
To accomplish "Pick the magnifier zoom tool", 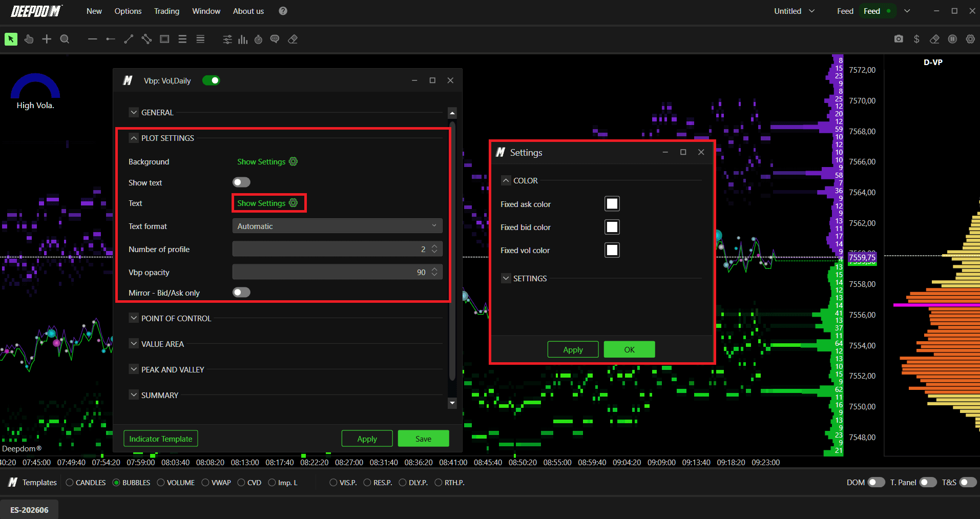I will pos(65,39).
